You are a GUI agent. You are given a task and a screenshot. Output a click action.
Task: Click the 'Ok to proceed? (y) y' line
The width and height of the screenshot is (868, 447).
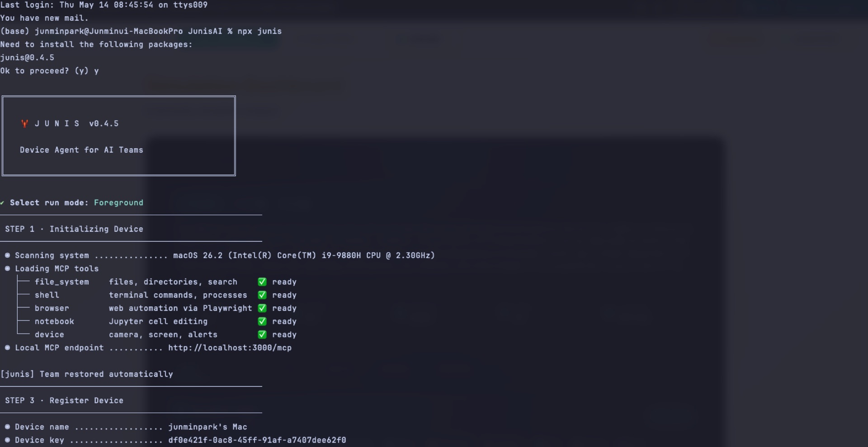[49, 71]
